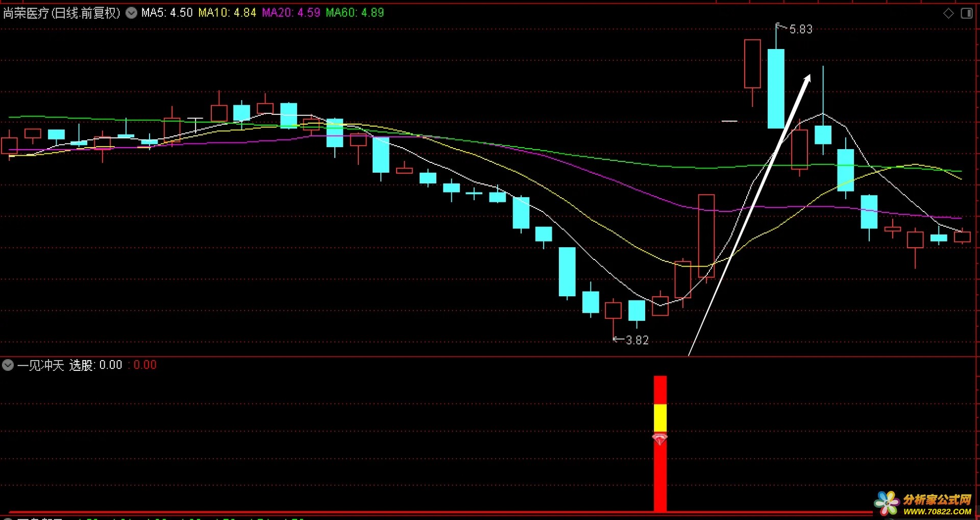Image resolution: width=980 pixels, height=520 pixels.
Task: Click the tall cyan candlestick below 5.83
Action: (776, 88)
